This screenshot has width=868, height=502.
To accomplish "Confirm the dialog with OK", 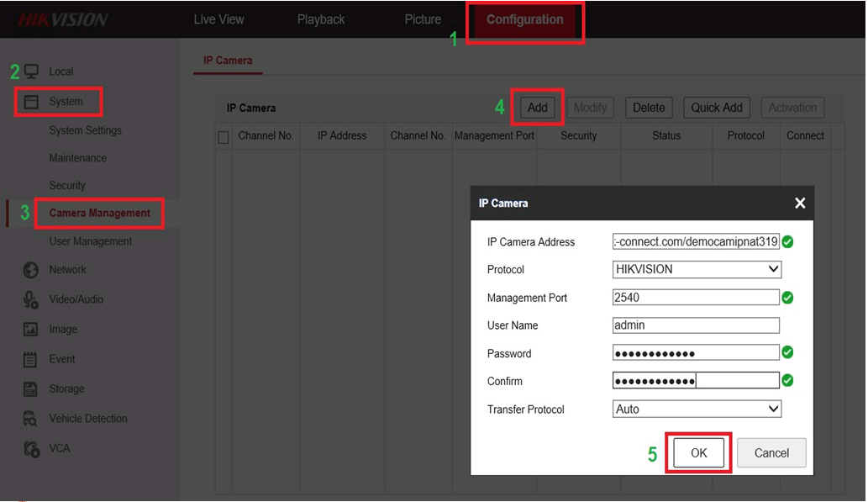I will [698, 453].
